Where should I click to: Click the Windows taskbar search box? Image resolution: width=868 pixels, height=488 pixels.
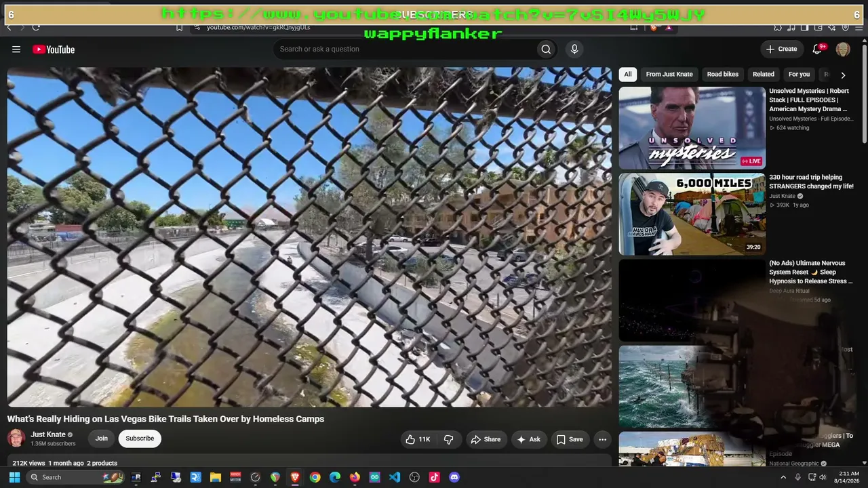click(x=76, y=477)
